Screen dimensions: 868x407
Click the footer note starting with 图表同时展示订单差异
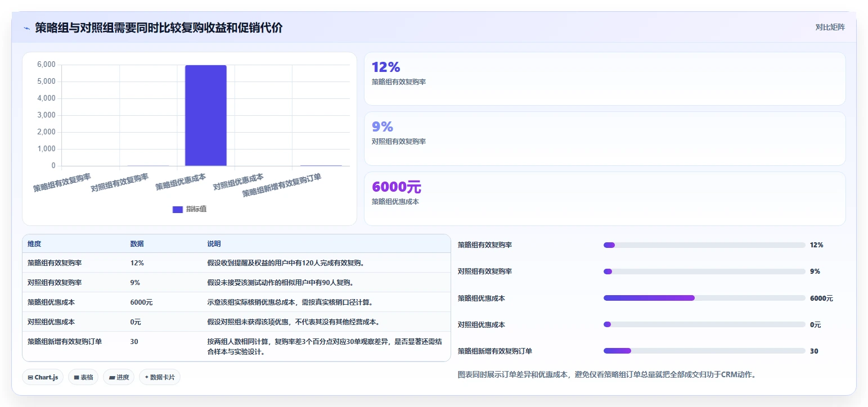pos(608,374)
